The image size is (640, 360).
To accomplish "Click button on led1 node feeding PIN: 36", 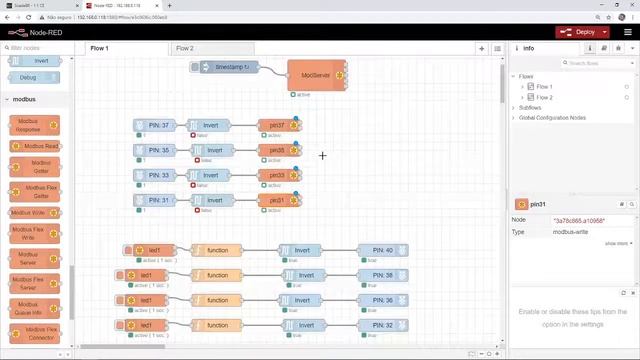I will click(x=120, y=300).
